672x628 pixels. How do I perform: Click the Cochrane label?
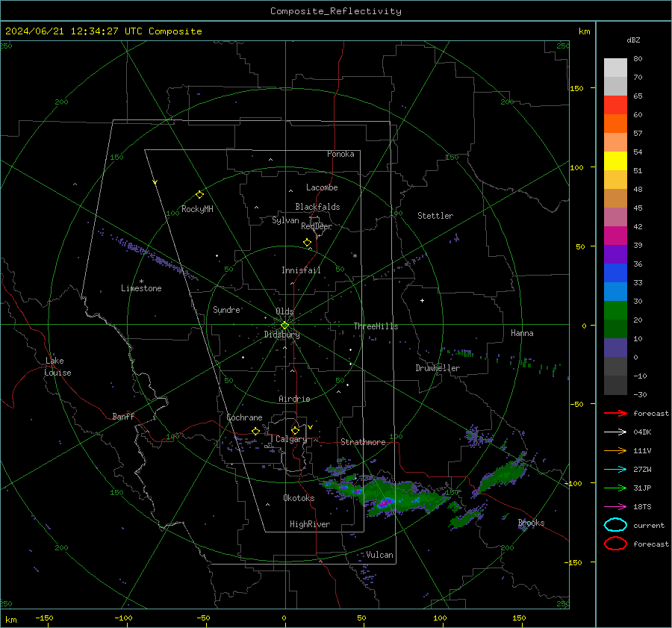(x=244, y=417)
